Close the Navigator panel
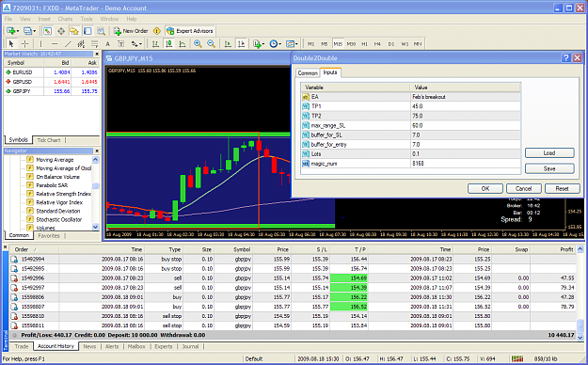The width and height of the screenshot is (588, 365). point(97,151)
